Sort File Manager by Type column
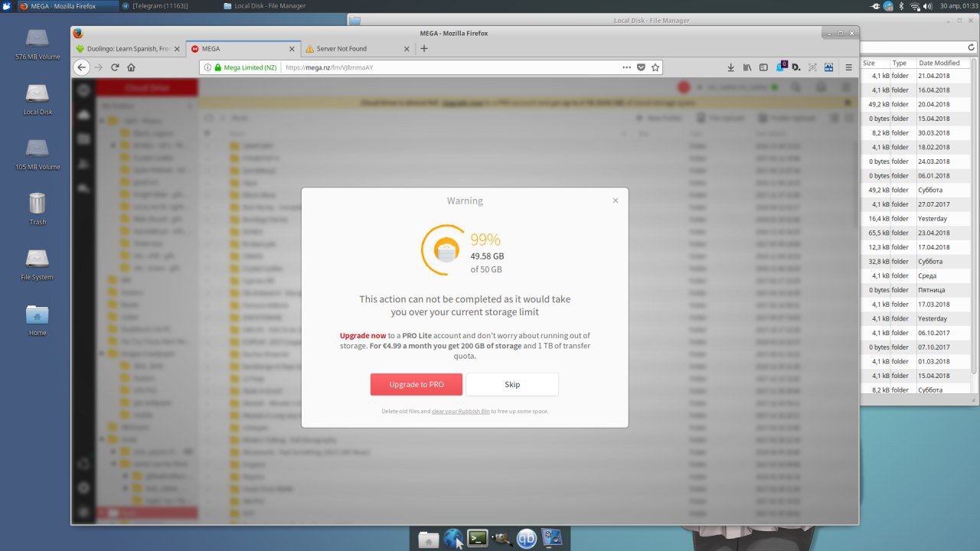This screenshot has height=551, width=980. 903,63
